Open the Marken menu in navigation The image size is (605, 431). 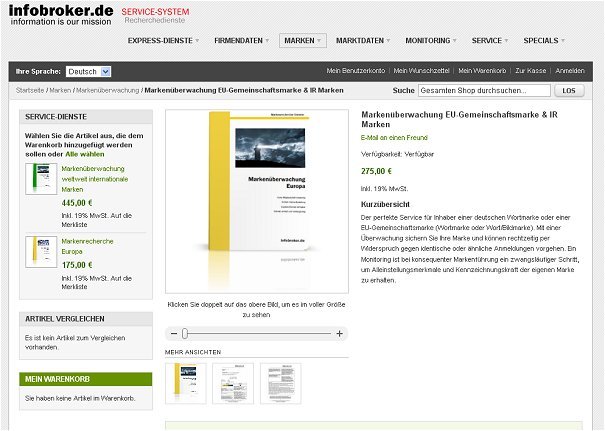point(302,41)
